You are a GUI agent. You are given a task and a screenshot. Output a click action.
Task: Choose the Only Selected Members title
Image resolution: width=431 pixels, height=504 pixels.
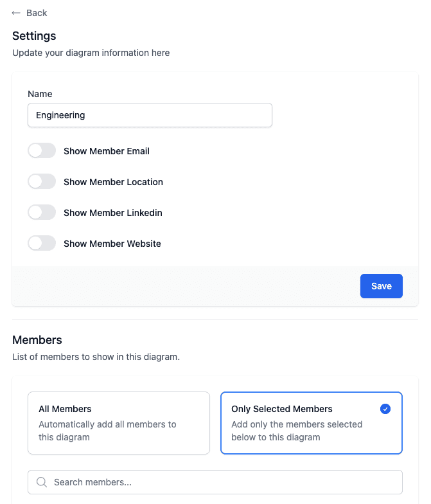click(x=282, y=409)
